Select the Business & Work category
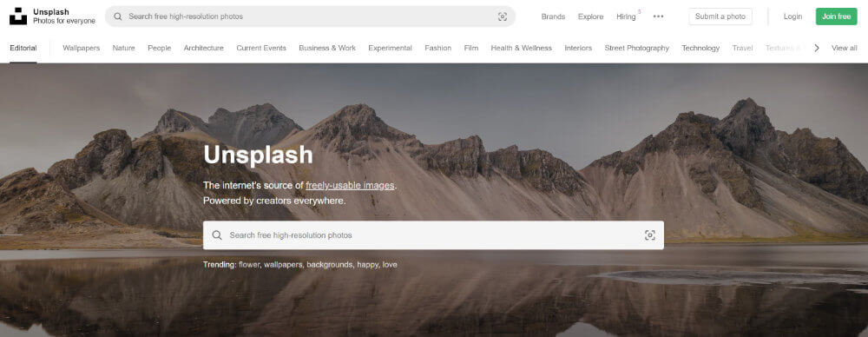 click(327, 49)
